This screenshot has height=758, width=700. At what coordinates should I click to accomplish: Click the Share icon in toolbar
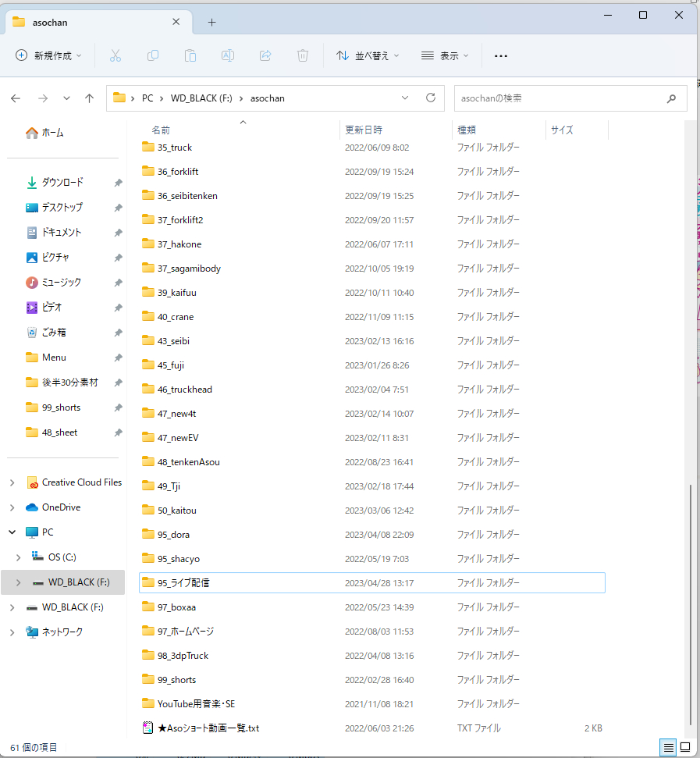[265, 55]
